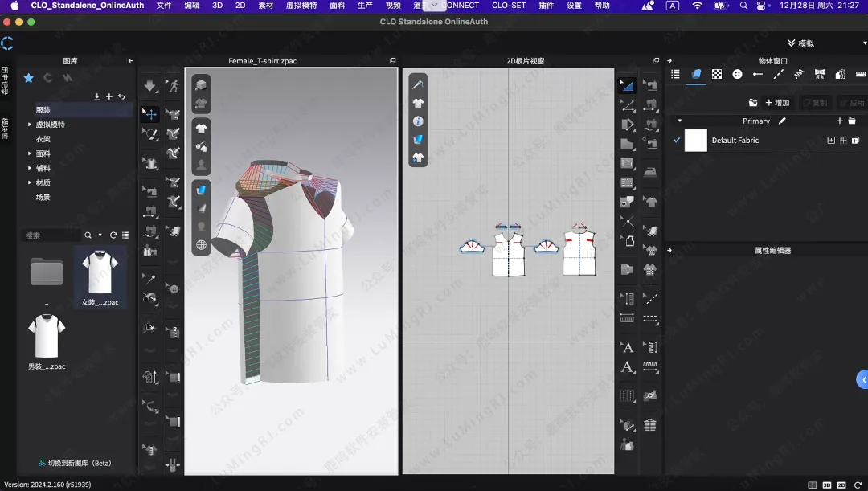Click the Default Fabric white swatch
The image size is (868, 491).
pos(695,141)
